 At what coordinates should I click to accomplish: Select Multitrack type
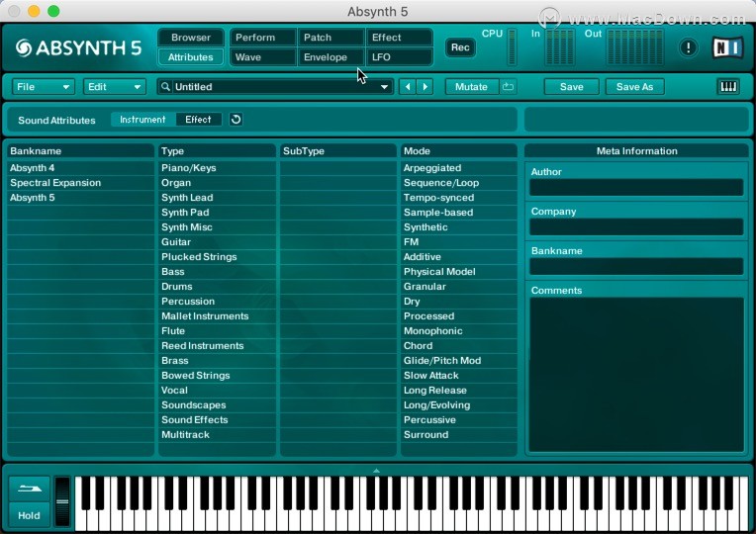point(217,435)
